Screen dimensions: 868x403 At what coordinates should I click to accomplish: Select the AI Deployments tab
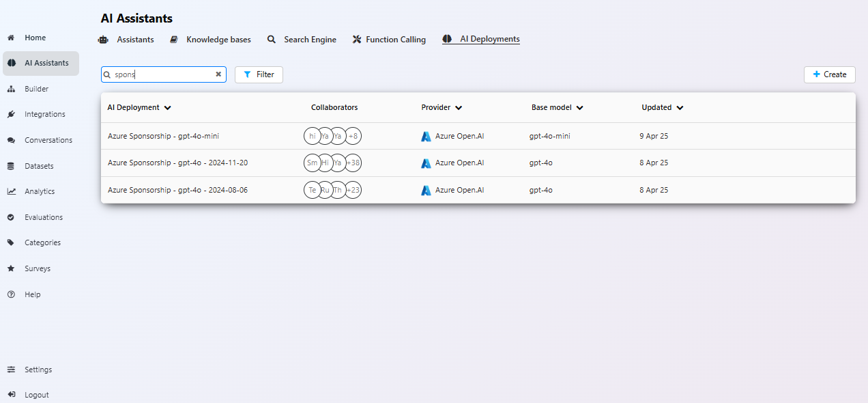(481, 40)
